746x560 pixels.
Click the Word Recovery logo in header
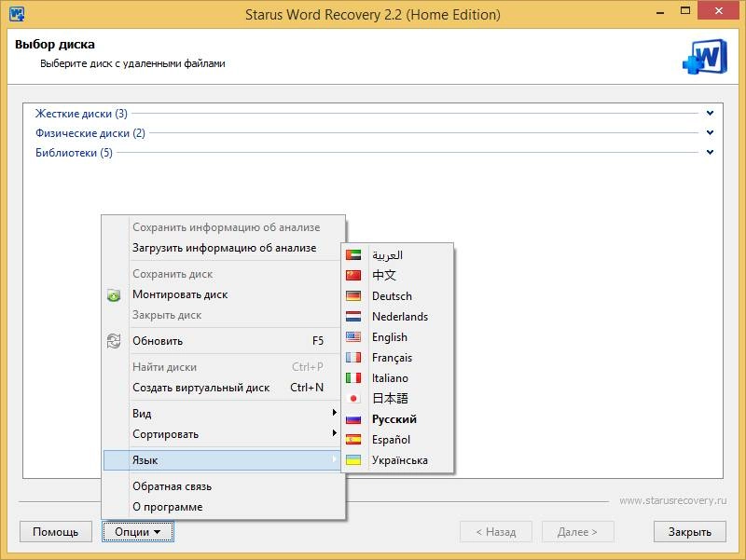[x=705, y=57]
